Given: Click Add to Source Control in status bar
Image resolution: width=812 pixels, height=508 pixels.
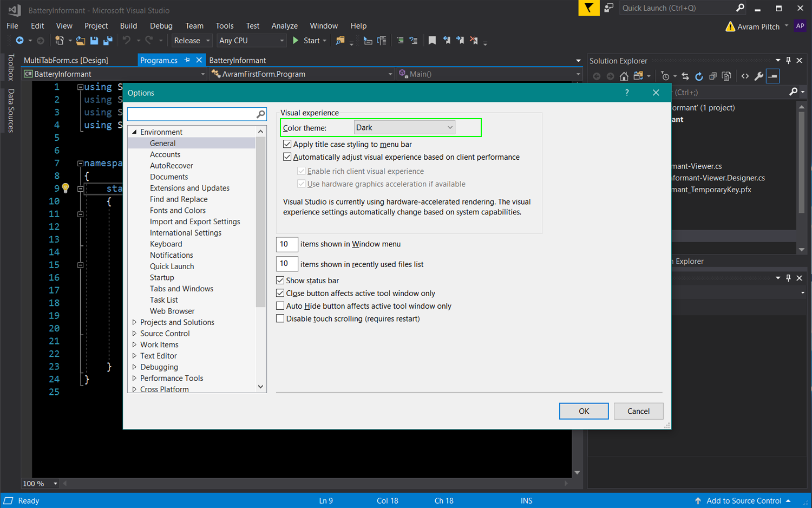Looking at the screenshot, I should [743, 501].
